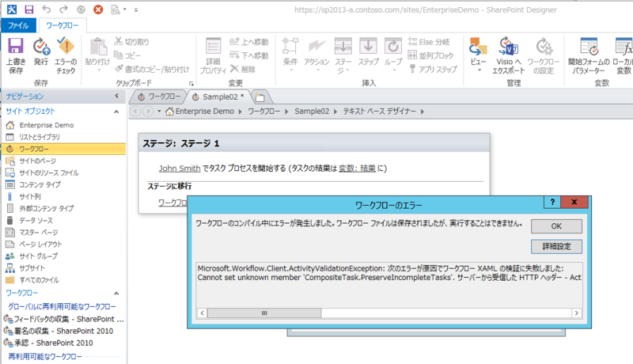Screen dimensions: 633x364
Task: Open the quick access toolbar customize arrow
Action: 136,9
